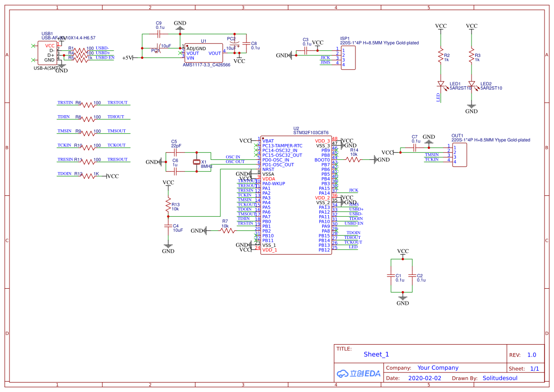
Task: Click the EasyEDA logo in title block
Action: click(359, 373)
